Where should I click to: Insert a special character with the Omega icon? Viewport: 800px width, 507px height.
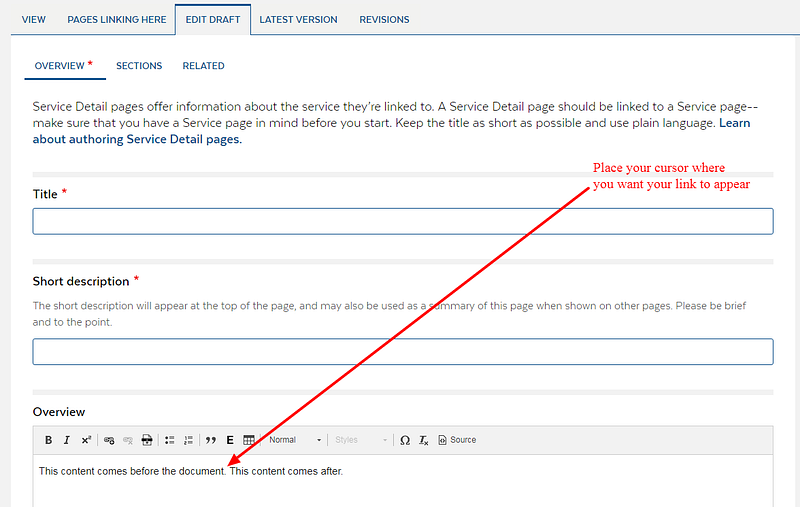(405, 440)
